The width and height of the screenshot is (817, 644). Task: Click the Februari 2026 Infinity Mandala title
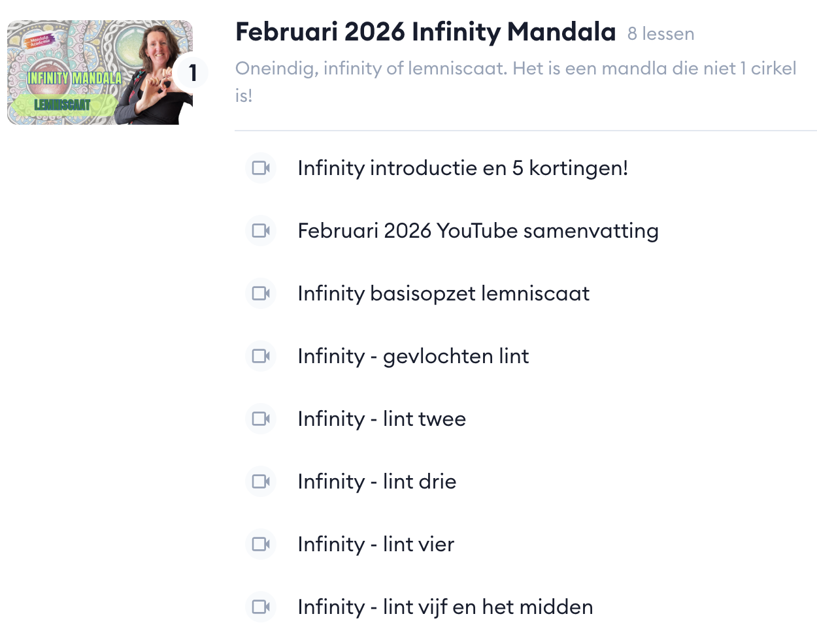pos(425,31)
